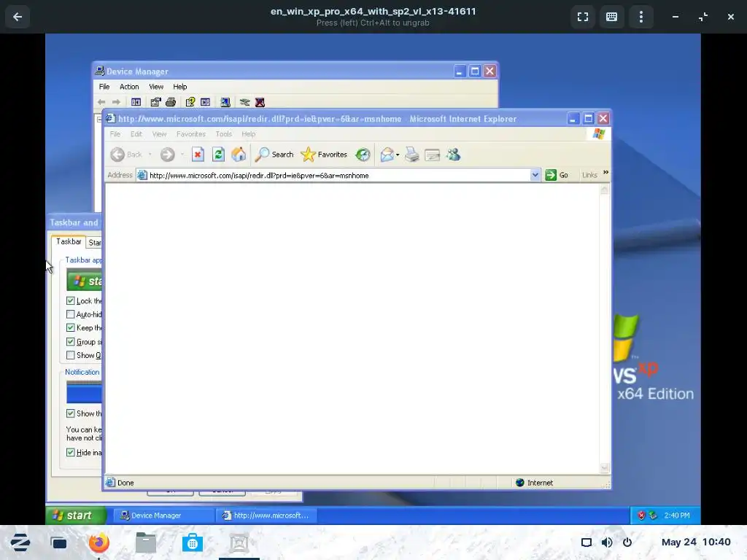Expand the Mail button dropdown arrow
Screen dimensions: 747x560
(x=398, y=155)
